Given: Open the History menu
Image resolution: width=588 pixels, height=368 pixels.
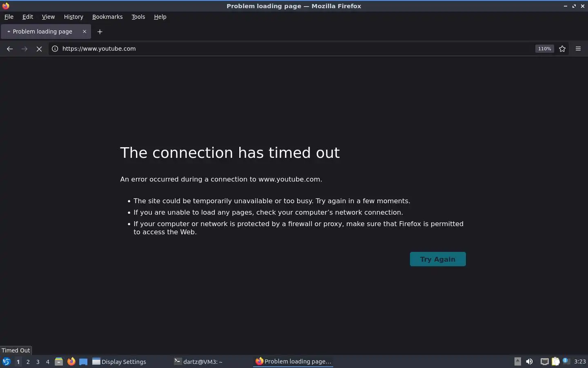Looking at the screenshot, I should (73, 17).
